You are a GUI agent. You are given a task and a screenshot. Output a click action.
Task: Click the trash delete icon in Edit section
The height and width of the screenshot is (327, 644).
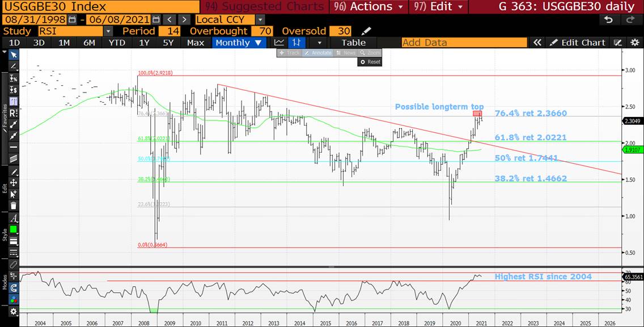pos(14,206)
